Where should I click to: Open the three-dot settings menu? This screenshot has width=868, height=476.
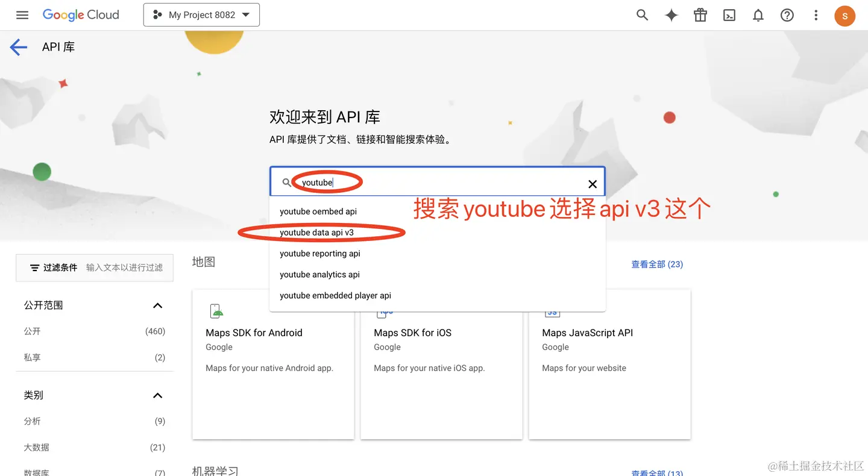[816, 15]
